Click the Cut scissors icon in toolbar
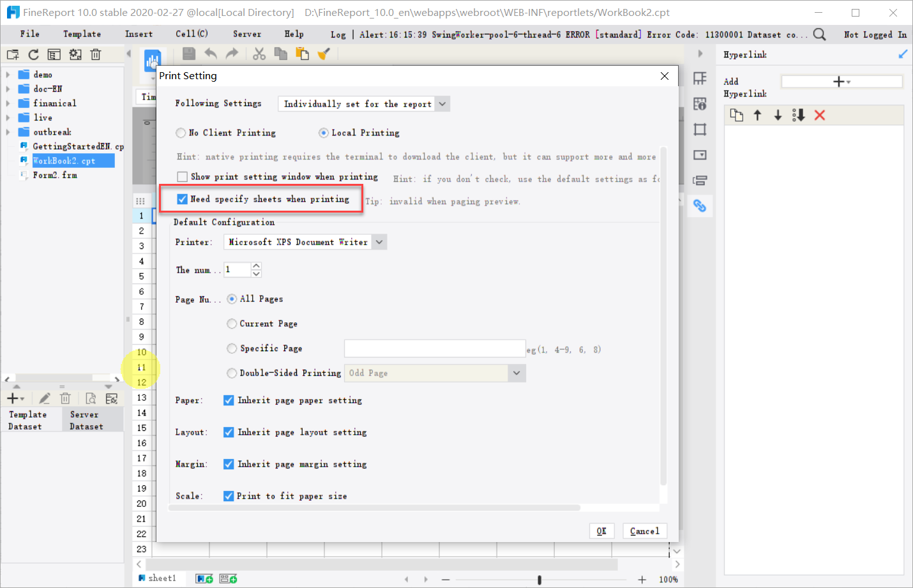 [259, 54]
